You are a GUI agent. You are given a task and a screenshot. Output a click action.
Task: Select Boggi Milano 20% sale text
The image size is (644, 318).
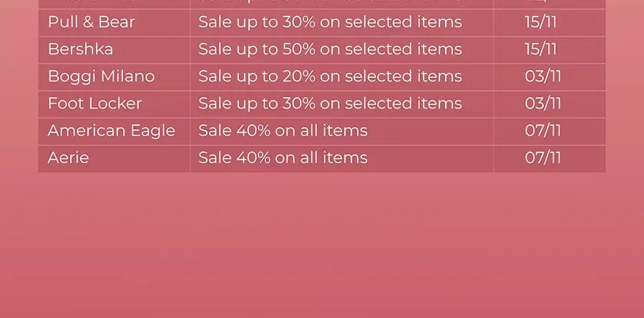(x=330, y=76)
